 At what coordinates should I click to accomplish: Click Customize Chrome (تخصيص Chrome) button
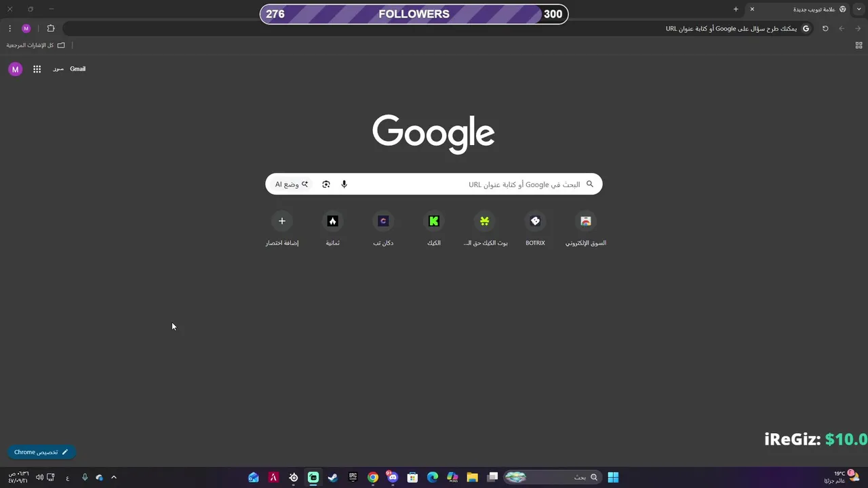click(41, 452)
